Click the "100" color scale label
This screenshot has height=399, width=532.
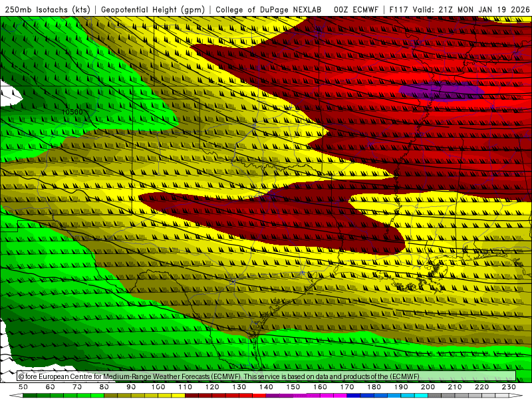158,387
